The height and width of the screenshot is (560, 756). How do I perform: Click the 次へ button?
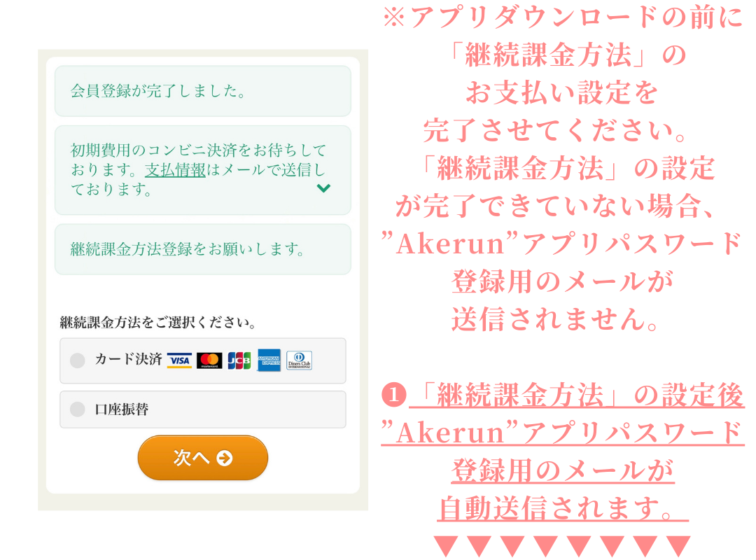pyautogui.click(x=203, y=458)
